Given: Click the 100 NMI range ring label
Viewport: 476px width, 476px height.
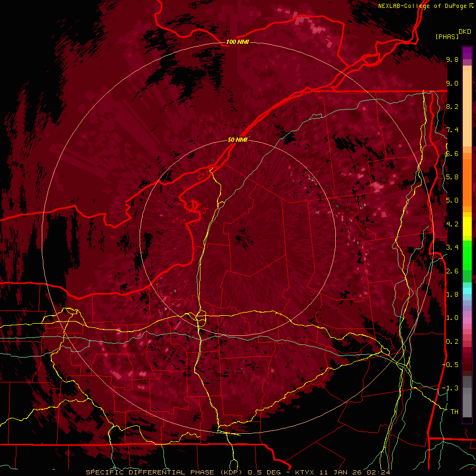Looking at the screenshot, I should click(237, 42).
